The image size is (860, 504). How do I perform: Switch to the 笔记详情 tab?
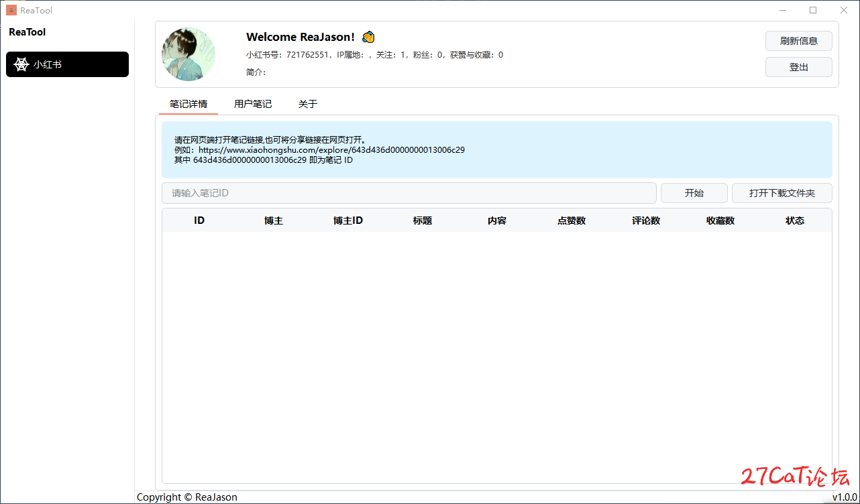(189, 104)
